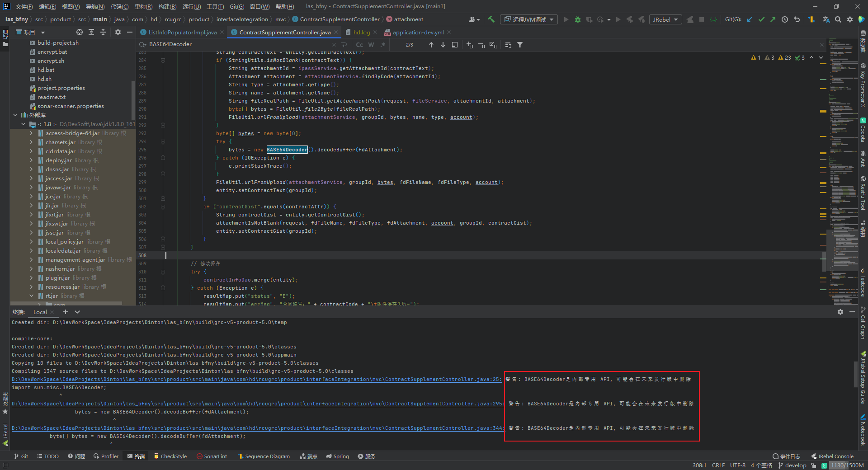Open the SonarLint tool window

[x=212, y=456]
